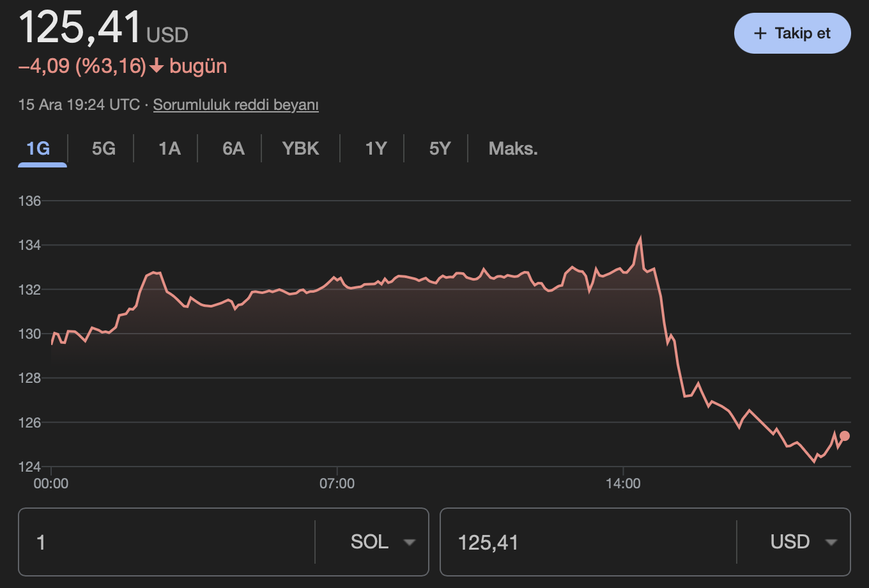869x588 pixels.
Task: Select the 1G time range tab
Action: click(38, 149)
